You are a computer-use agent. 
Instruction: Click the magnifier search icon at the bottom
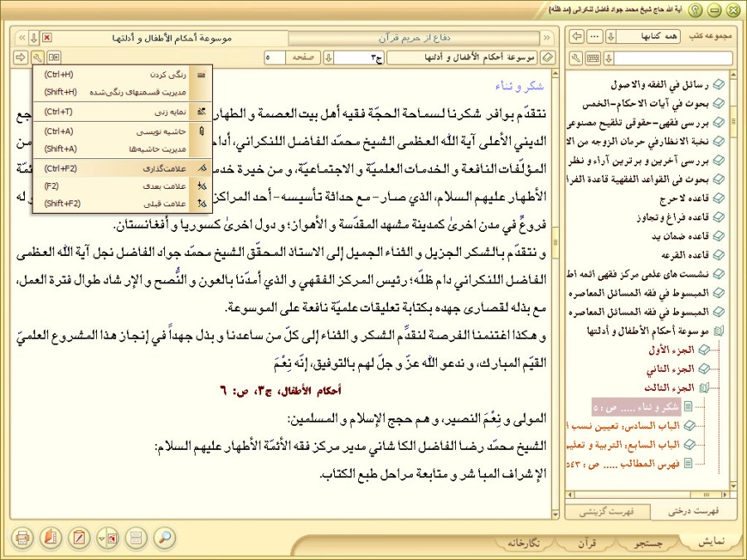164,538
